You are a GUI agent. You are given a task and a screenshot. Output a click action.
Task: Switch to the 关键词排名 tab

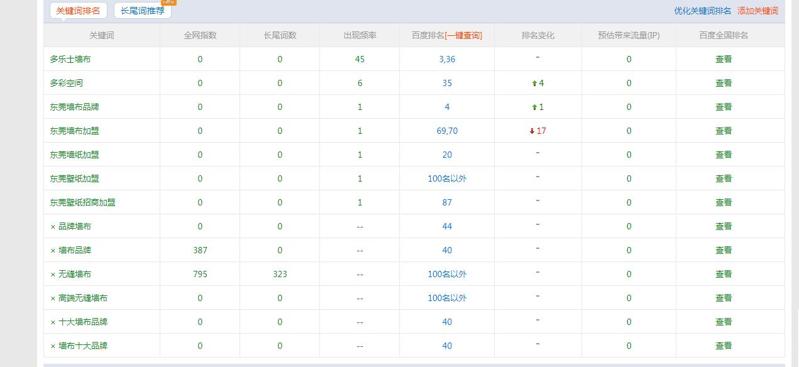78,11
